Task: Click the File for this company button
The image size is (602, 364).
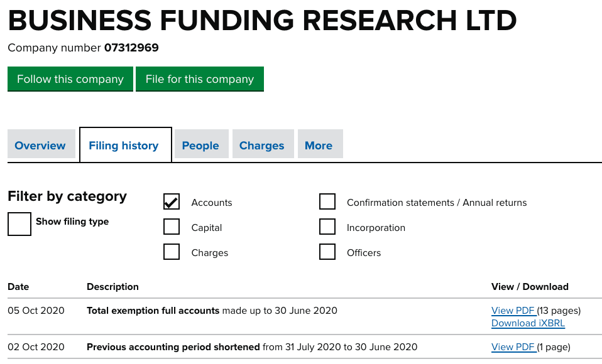Action: [200, 79]
